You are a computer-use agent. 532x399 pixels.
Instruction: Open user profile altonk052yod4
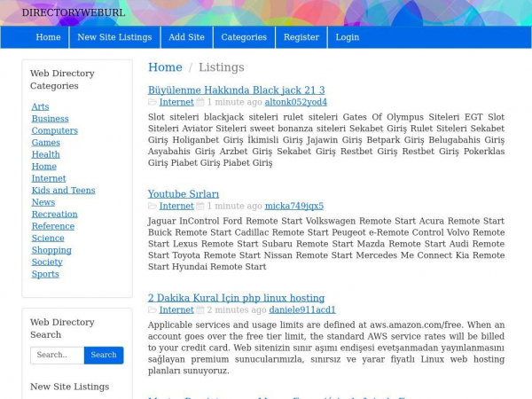(296, 102)
